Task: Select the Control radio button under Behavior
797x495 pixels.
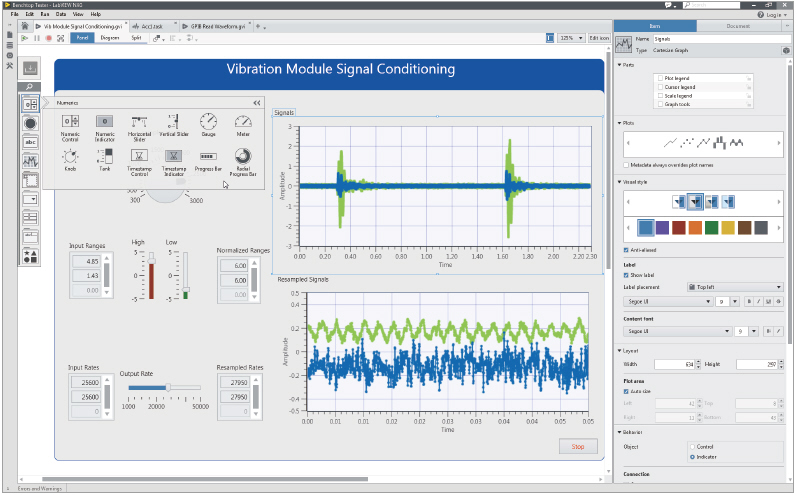Action: pos(692,446)
